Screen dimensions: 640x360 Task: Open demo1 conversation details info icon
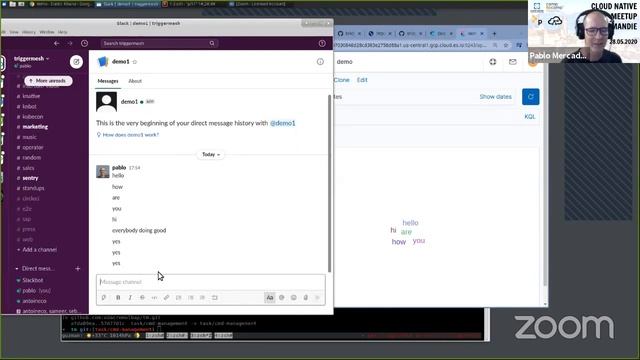point(320,62)
